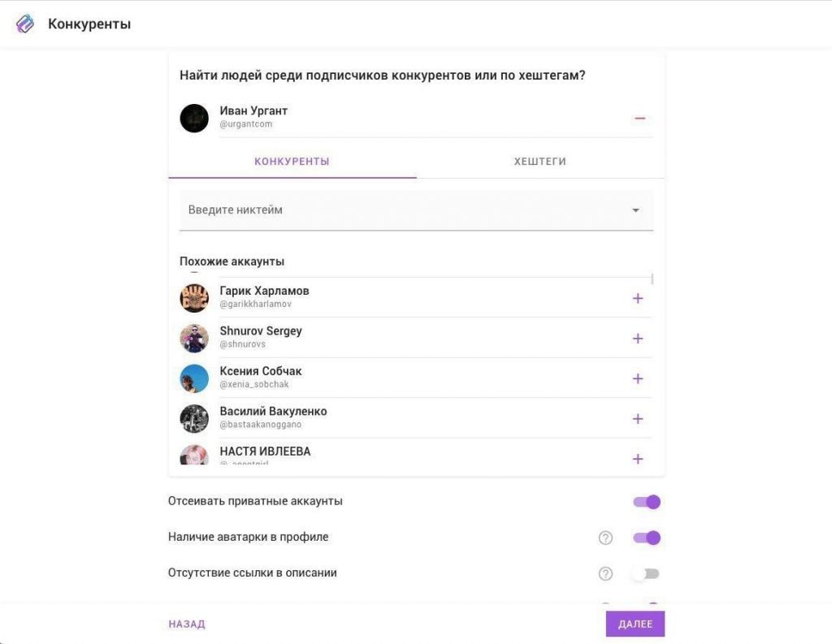Viewport: 832px width, 644px height.
Task: Expand the Введите никтейм dropdown arrow
Action: (635, 210)
